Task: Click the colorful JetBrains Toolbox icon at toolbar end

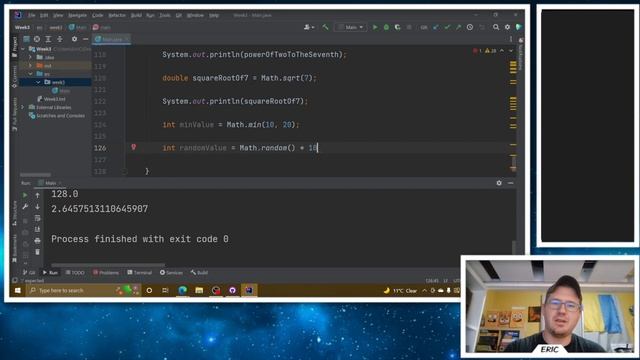Action: pos(519,27)
